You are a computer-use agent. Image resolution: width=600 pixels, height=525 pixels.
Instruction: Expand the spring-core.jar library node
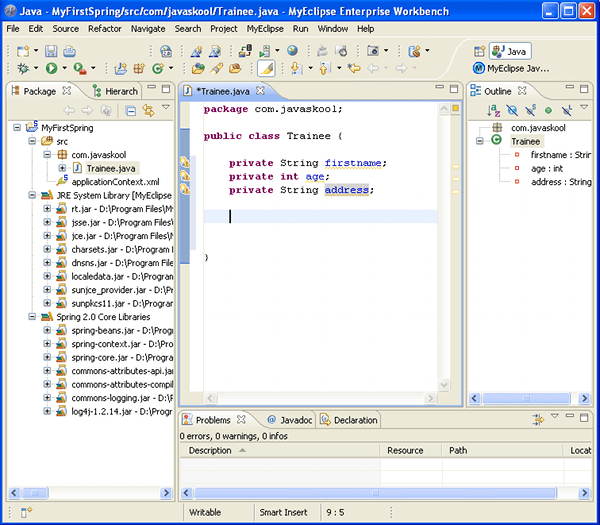[x=46, y=357]
